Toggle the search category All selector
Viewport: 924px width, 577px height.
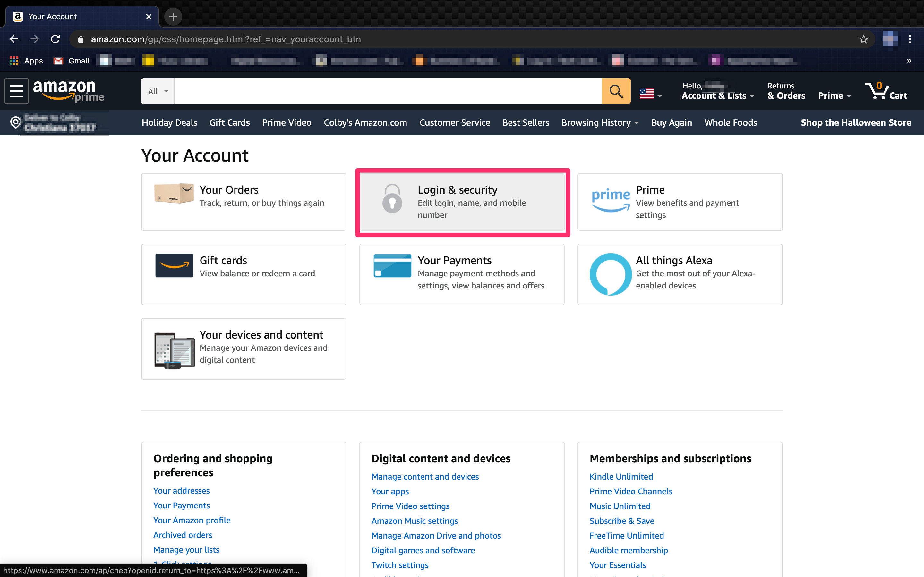[158, 90]
